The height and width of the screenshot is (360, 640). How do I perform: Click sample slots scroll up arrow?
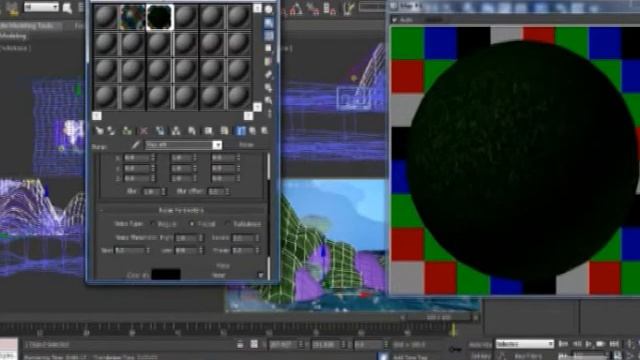click(x=257, y=8)
